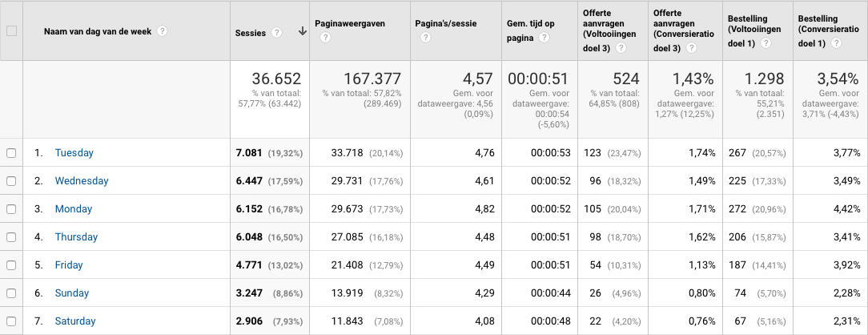This screenshot has height=335, width=868.
Task: Toggle the select-all checkbox in table header
Action: click(11, 31)
